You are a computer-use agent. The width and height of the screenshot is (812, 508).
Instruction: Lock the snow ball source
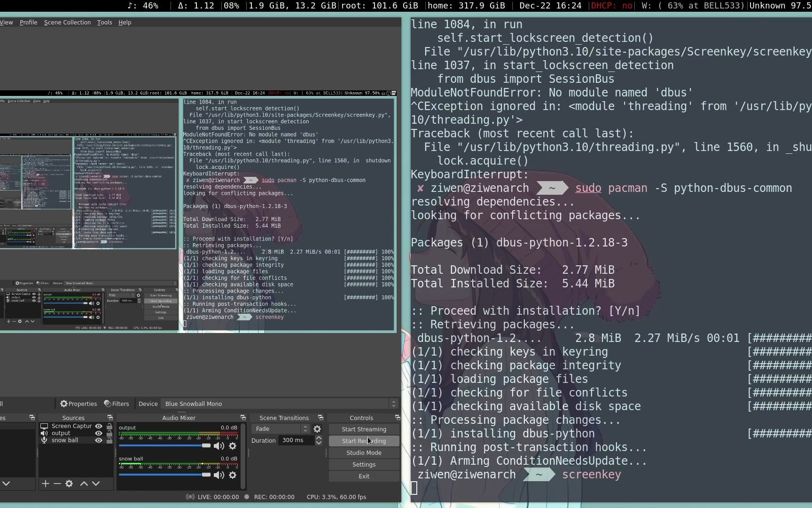109,440
